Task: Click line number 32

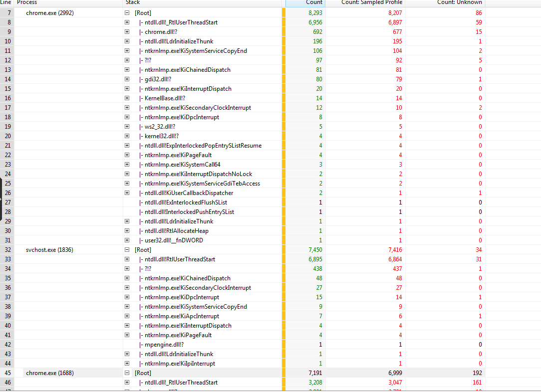Action: pos(7,250)
